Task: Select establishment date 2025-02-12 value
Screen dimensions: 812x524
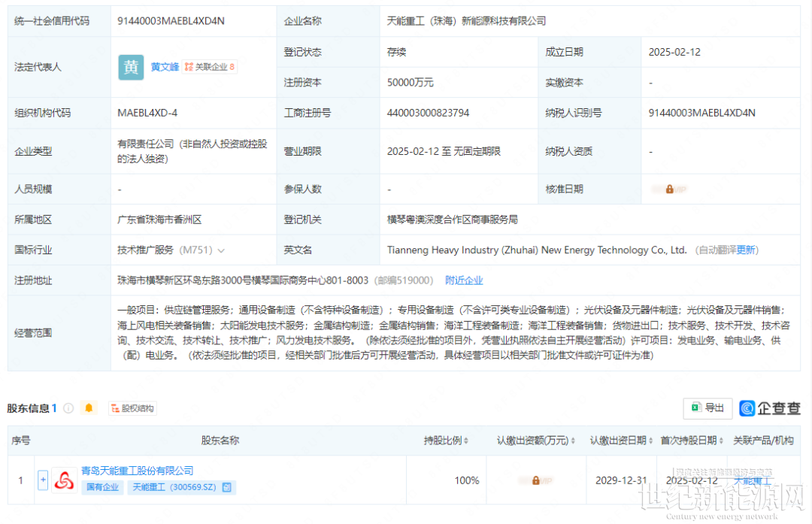Action: [674, 53]
